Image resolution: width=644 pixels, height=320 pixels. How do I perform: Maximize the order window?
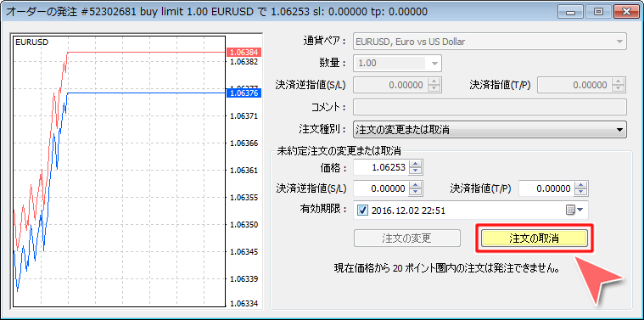[598, 12]
